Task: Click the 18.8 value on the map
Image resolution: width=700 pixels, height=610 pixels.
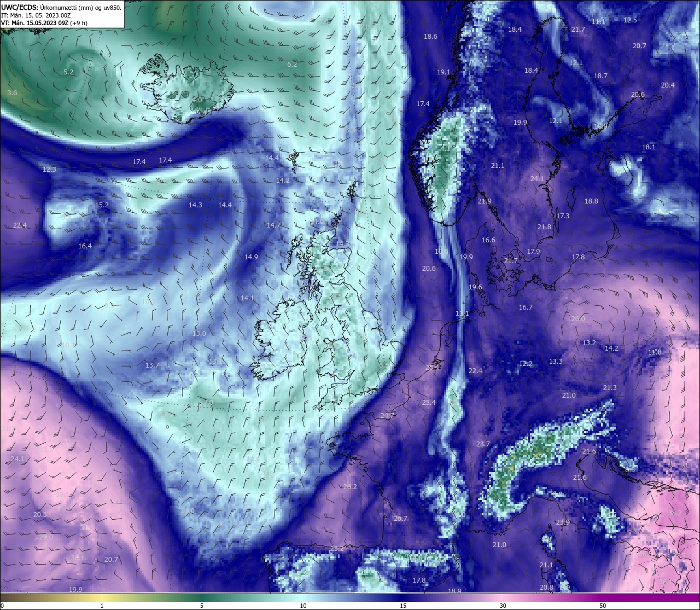Action: [x=591, y=201]
